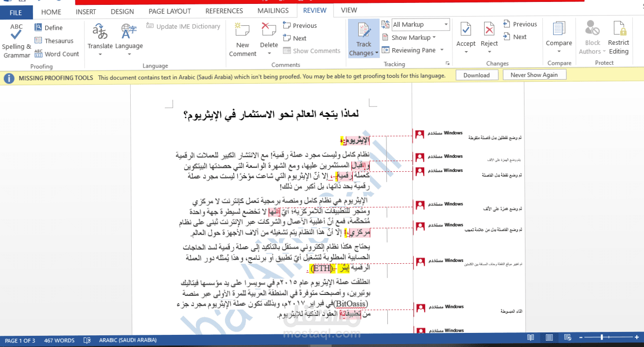Select the first Windows user comment balloon
Viewport: 644px width, 347px height.
pyautogui.click(x=468, y=135)
